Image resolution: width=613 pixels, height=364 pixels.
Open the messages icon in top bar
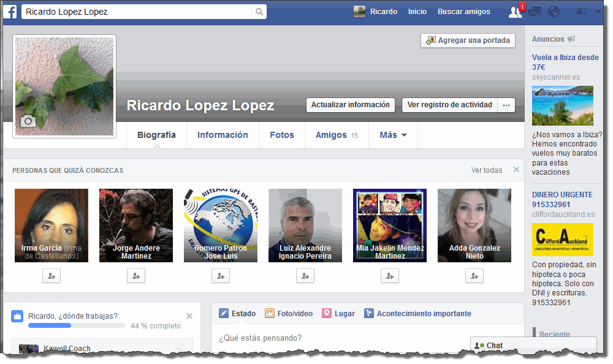(x=535, y=12)
